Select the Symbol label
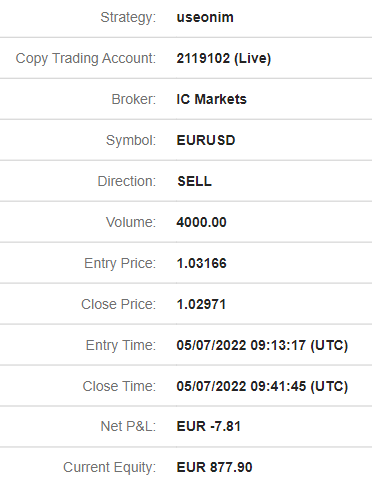 tap(131, 140)
